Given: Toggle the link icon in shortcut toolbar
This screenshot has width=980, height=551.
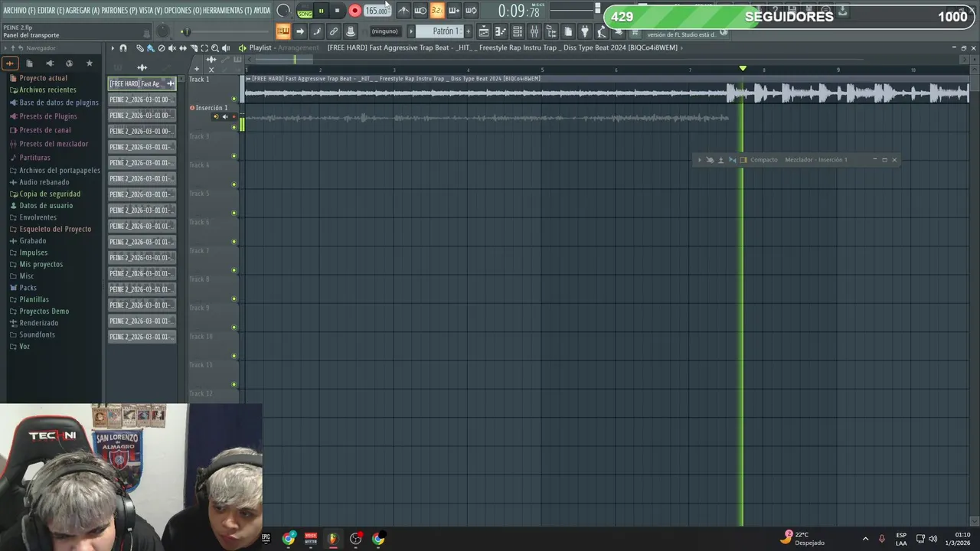Looking at the screenshot, I should point(334,31).
